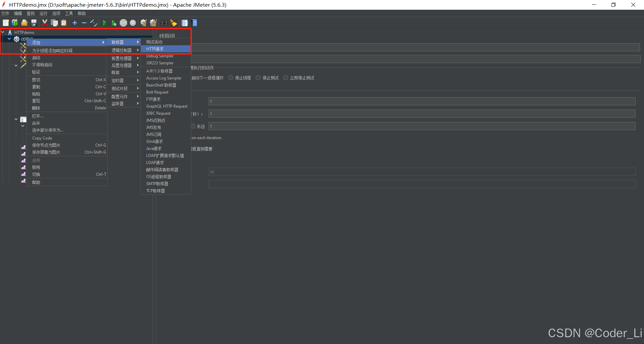Expand the 逻辑控制器 submenu

[124, 50]
